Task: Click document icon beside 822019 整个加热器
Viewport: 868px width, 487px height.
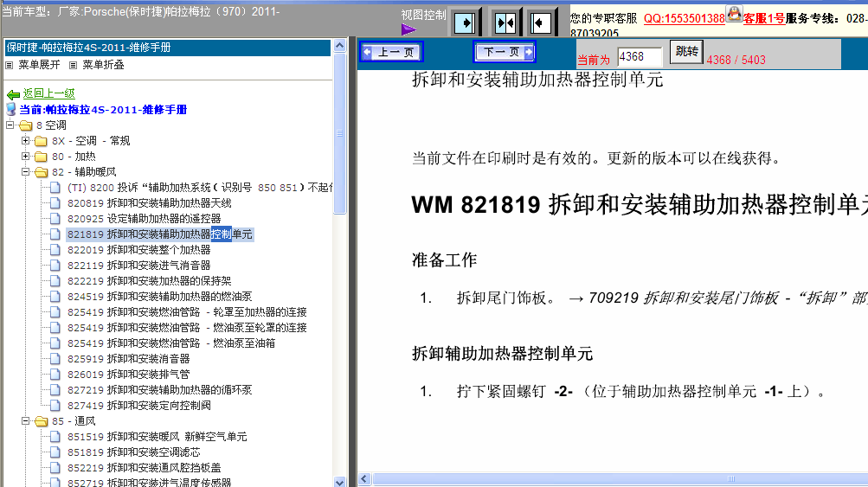Action: (x=55, y=250)
